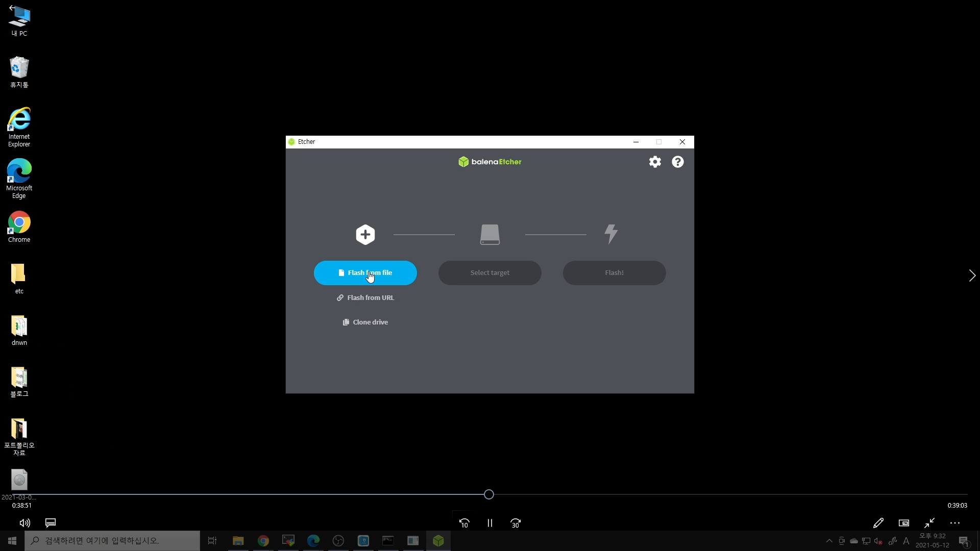Exit full screen with arrows icon
The height and width of the screenshot is (551, 980).
(x=929, y=523)
